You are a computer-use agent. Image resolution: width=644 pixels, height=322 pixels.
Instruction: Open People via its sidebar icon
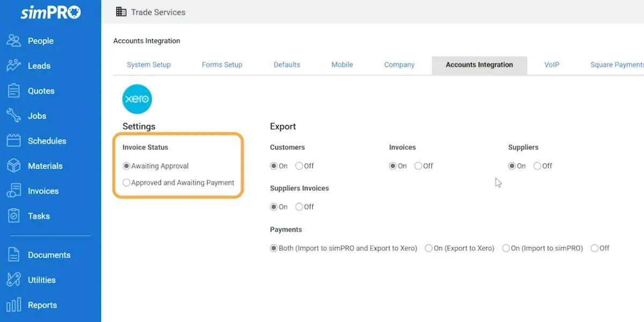click(13, 41)
